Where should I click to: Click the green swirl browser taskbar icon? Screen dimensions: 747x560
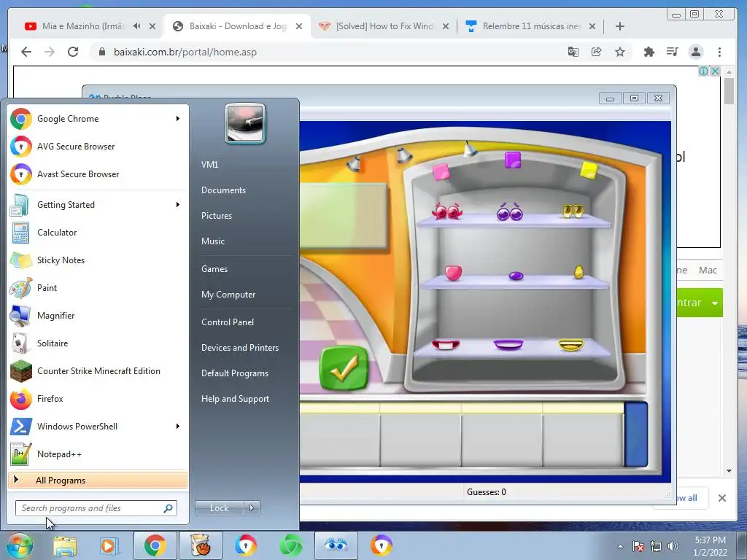coord(290,545)
